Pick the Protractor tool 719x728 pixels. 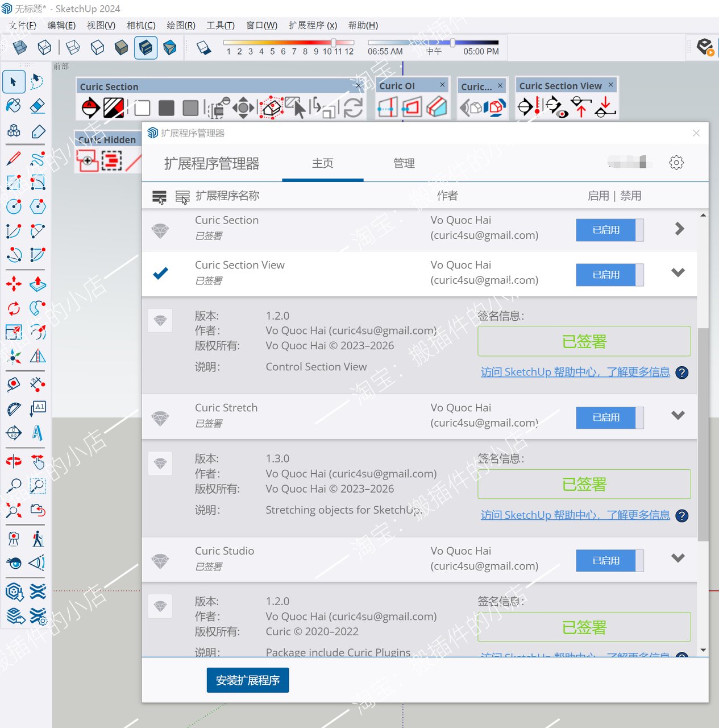14,409
